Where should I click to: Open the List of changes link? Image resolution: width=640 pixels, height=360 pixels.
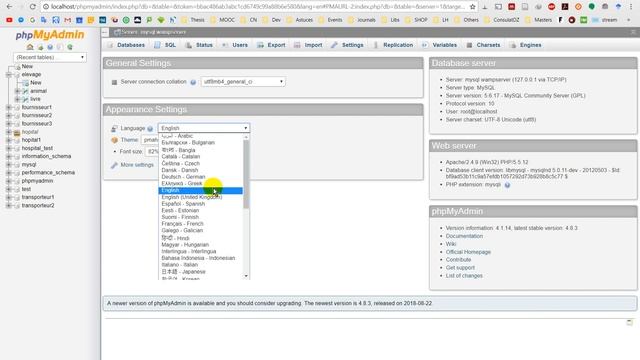click(464, 276)
